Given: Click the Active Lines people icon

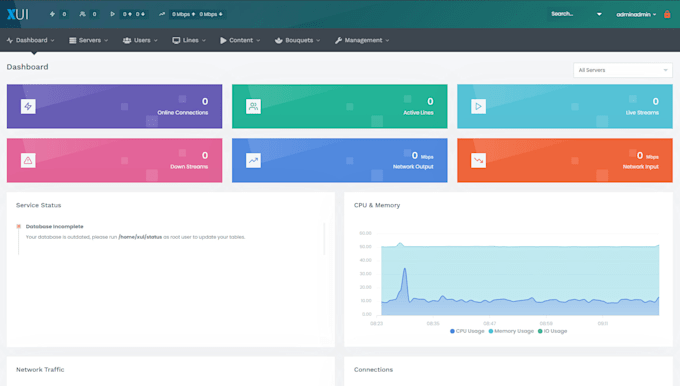Looking at the screenshot, I should (x=253, y=106).
